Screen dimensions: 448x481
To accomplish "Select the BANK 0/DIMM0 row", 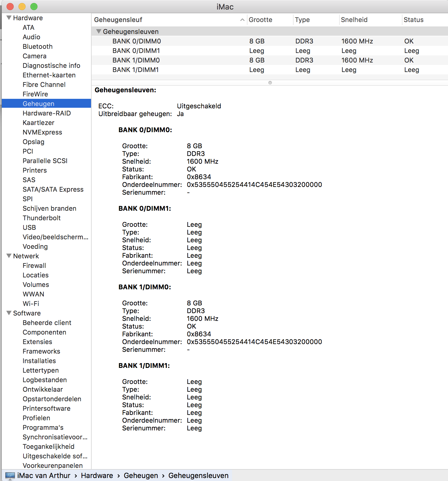I will point(270,41).
